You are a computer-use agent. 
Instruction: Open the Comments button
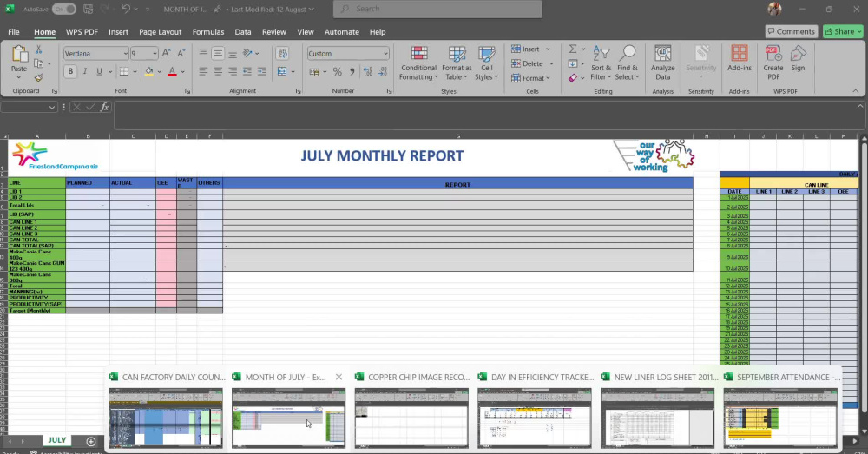791,31
